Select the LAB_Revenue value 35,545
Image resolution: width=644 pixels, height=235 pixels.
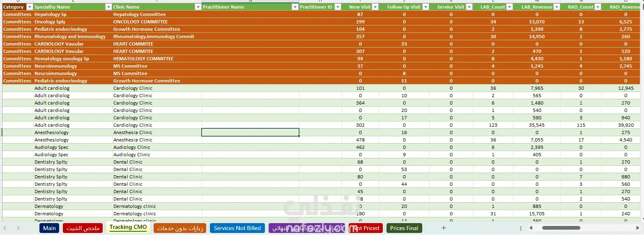tap(537, 125)
